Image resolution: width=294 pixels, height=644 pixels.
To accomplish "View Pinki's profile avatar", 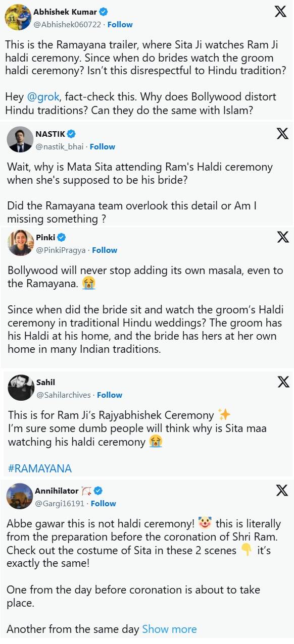I will [x=21, y=243].
